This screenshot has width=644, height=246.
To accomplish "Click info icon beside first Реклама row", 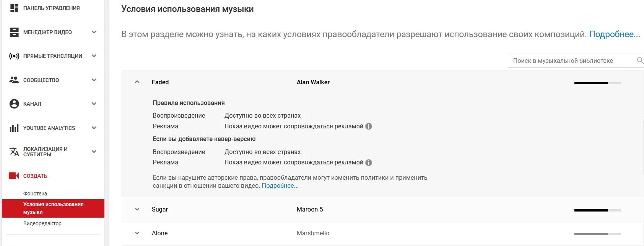I will [369, 126].
